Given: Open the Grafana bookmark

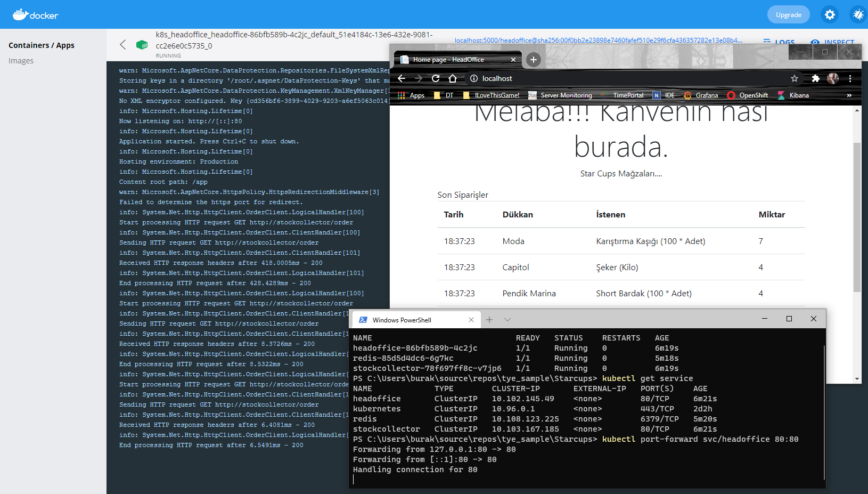Looking at the screenshot, I should pyautogui.click(x=706, y=95).
